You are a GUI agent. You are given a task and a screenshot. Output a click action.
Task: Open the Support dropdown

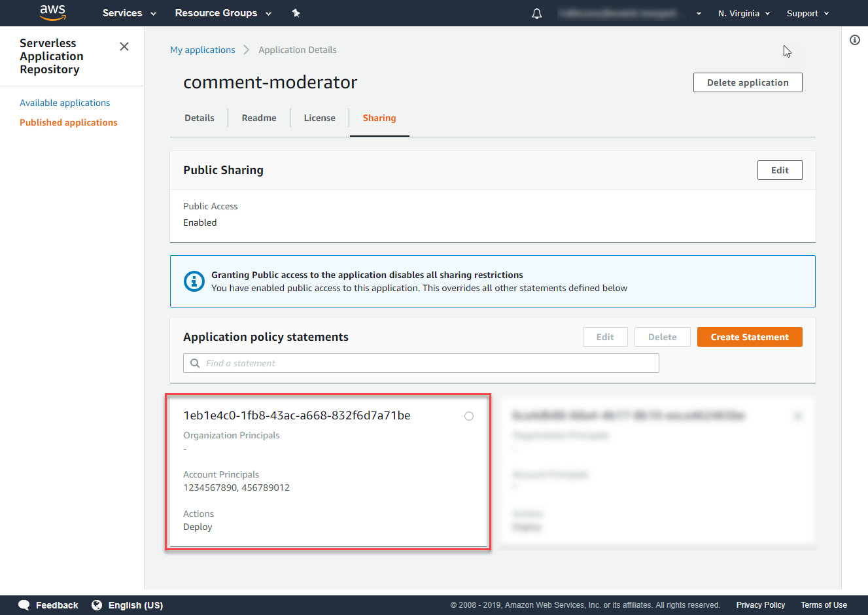point(808,13)
